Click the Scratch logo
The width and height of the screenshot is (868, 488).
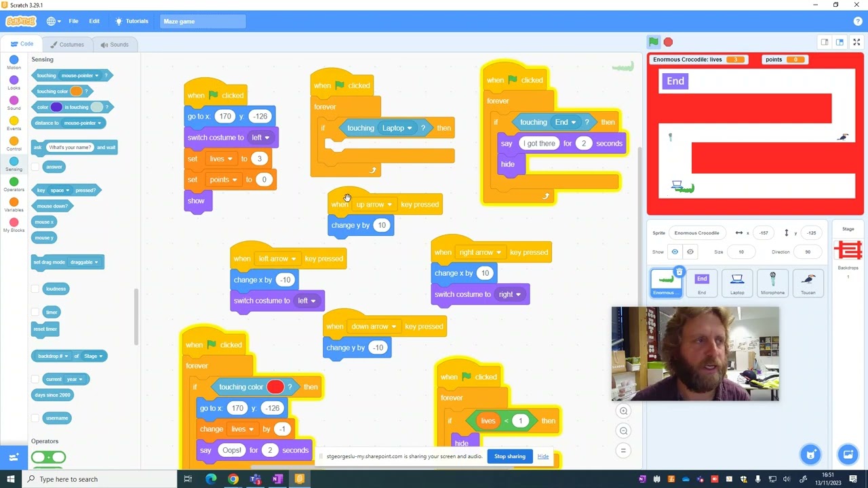click(20, 21)
